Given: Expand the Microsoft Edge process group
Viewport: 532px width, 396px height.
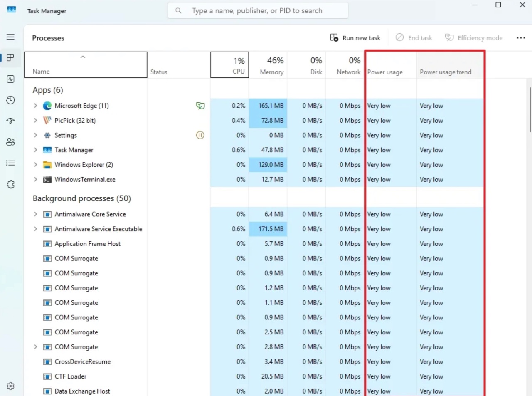Looking at the screenshot, I should point(35,106).
